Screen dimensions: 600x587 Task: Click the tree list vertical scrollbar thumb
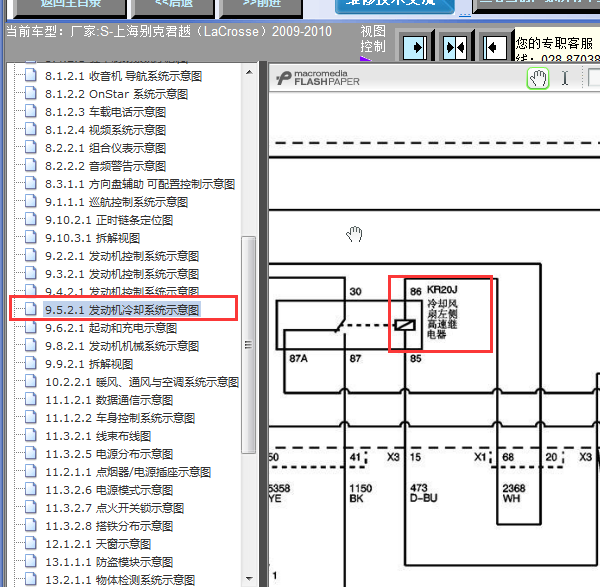(249, 345)
